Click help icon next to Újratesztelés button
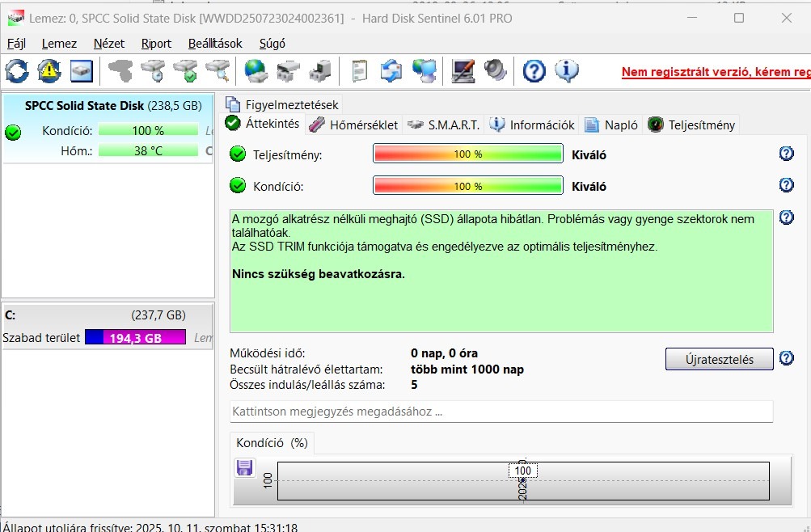Viewport: 811px width, 532px height. tap(786, 358)
